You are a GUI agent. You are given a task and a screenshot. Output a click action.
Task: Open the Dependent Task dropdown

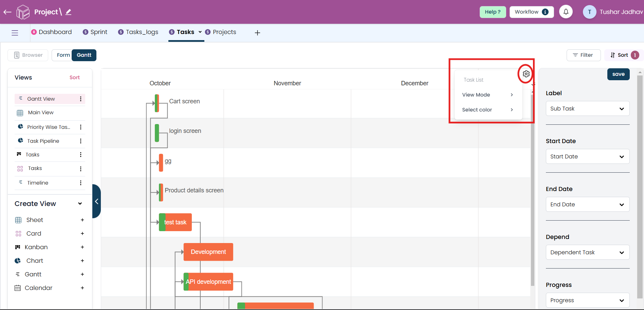[588, 253]
